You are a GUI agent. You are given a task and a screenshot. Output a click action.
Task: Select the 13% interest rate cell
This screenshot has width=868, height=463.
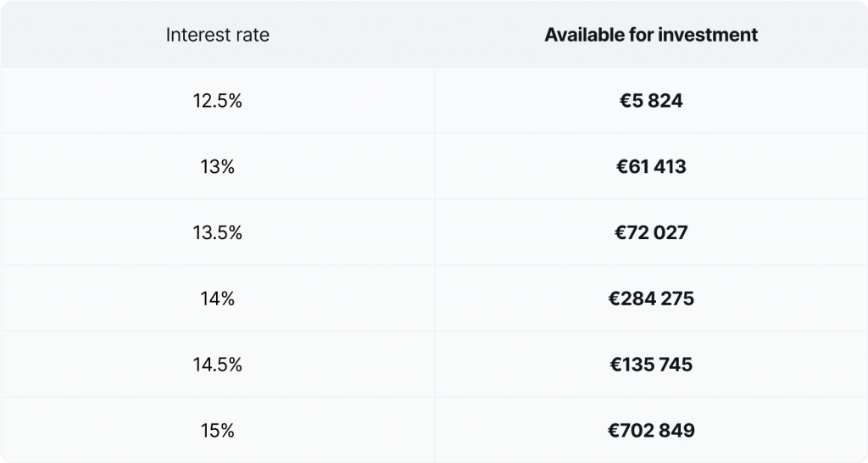click(218, 167)
